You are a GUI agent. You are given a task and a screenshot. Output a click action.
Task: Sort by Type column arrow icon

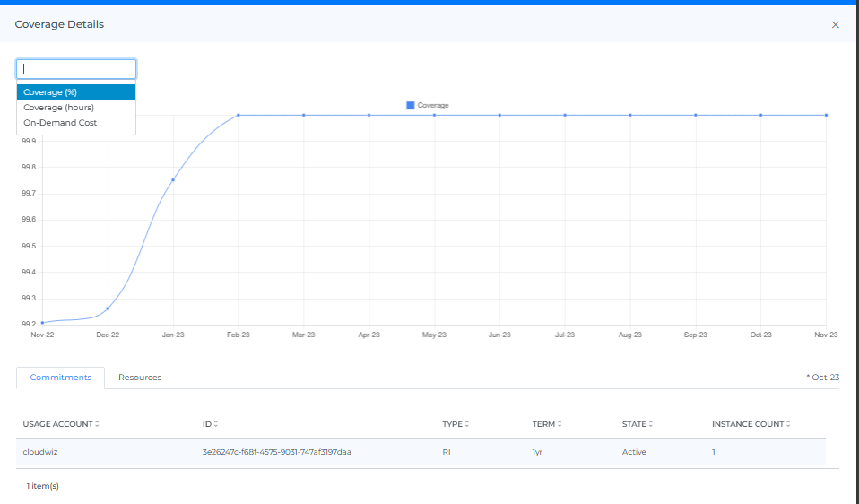click(x=467, y=424)
